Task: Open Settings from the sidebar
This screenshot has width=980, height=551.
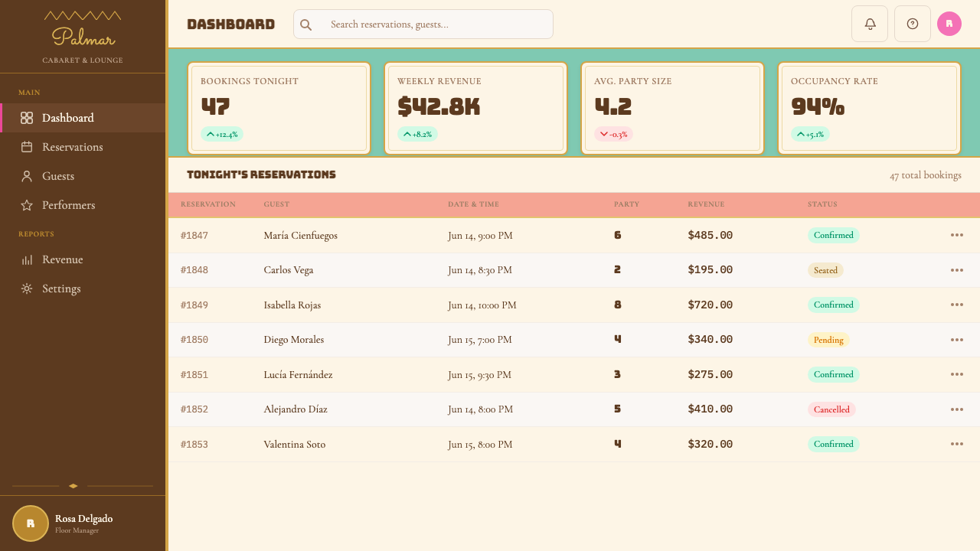Action: coord(83,289)
